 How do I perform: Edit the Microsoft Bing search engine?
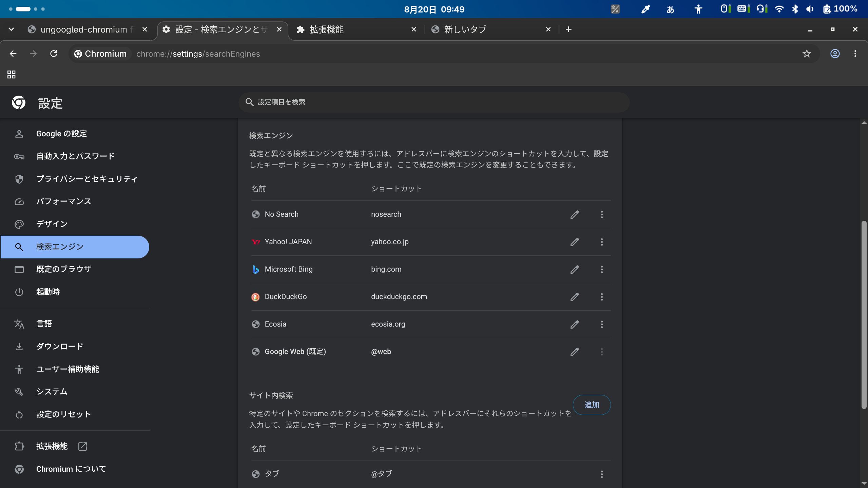574,269
